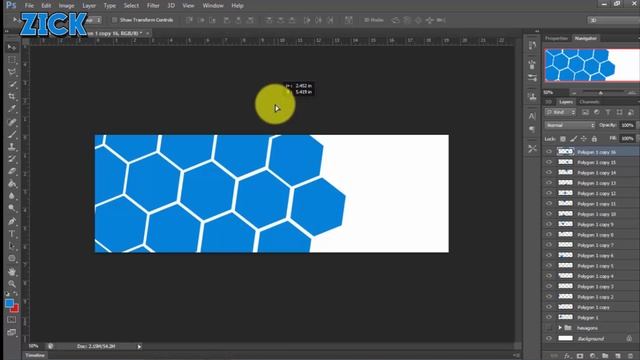Select the Clone Stamp tool
The height and width of the screenshot is (360, 640).
(12, 147)
